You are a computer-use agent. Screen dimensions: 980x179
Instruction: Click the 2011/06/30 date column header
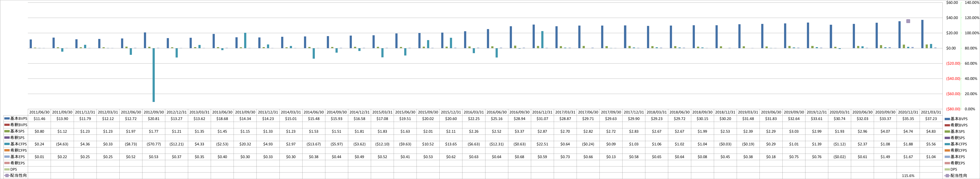click(x=40, y=112)
